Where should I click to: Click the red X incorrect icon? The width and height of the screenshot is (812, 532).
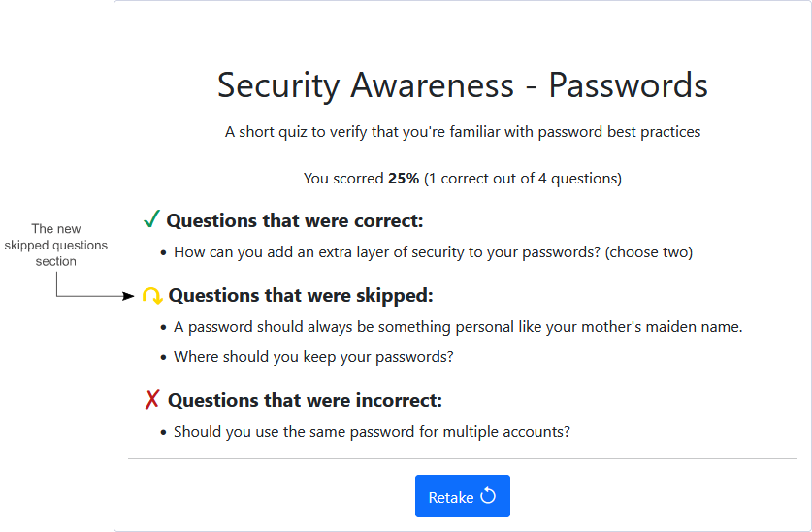(x=152, y=400)
